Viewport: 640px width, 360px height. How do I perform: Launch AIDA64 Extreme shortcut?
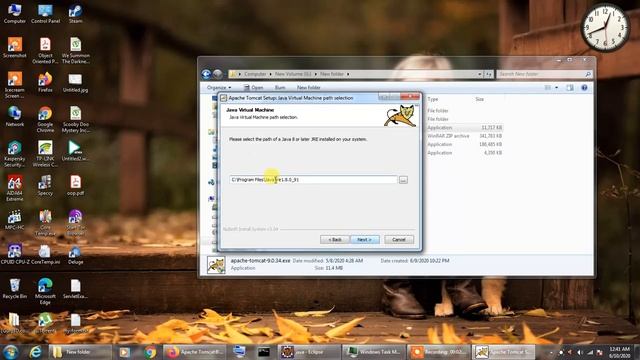click(x=15, y=188)
